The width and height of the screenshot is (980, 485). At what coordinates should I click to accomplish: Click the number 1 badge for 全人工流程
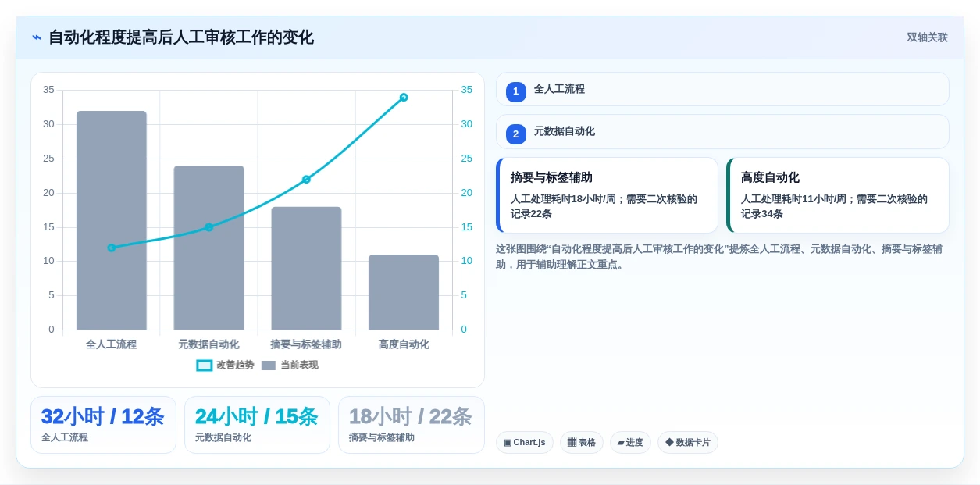pos(516,91)
